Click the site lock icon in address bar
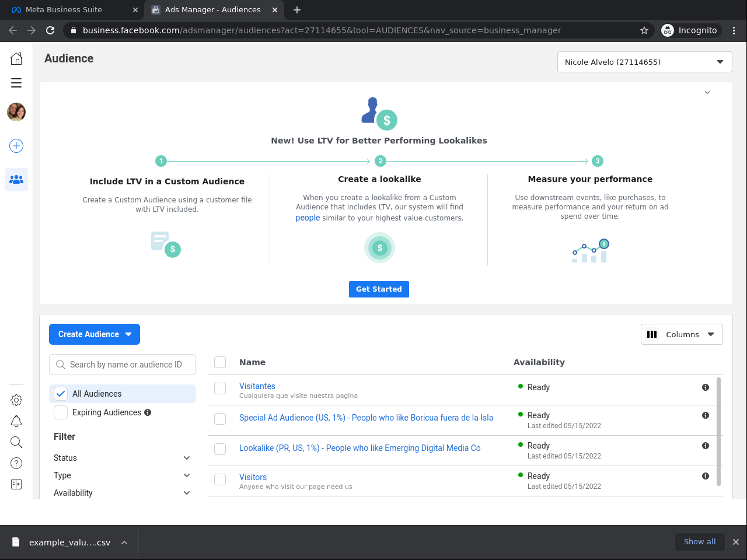 pos(72,30)
